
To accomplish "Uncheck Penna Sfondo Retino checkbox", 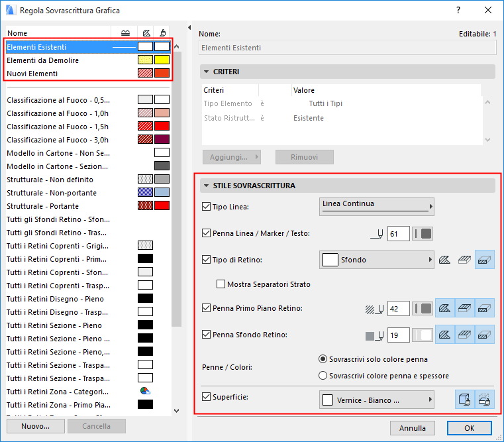I will pos(206,334).
